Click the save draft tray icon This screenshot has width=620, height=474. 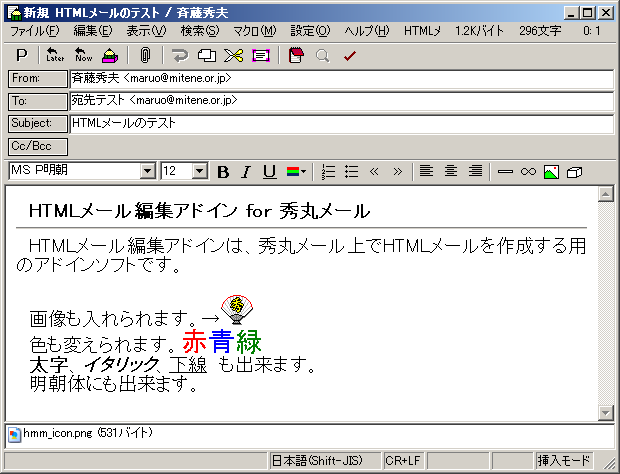pyautogui.click(x=110, y=55)
